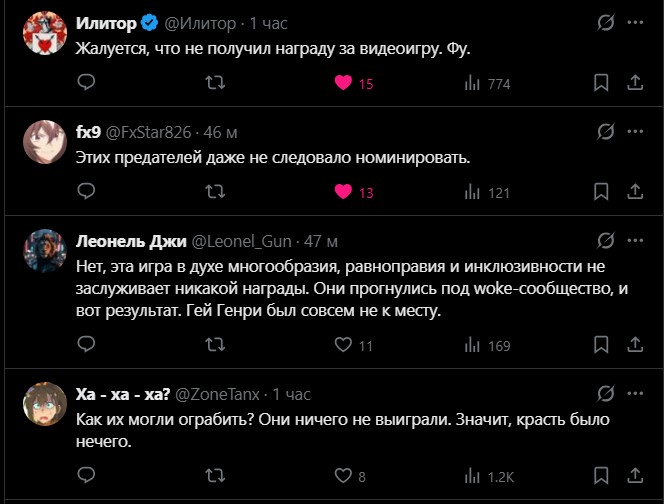
Task: Expand more menu on Ха - ха - ха? tweet
Action: pos(636,393)
